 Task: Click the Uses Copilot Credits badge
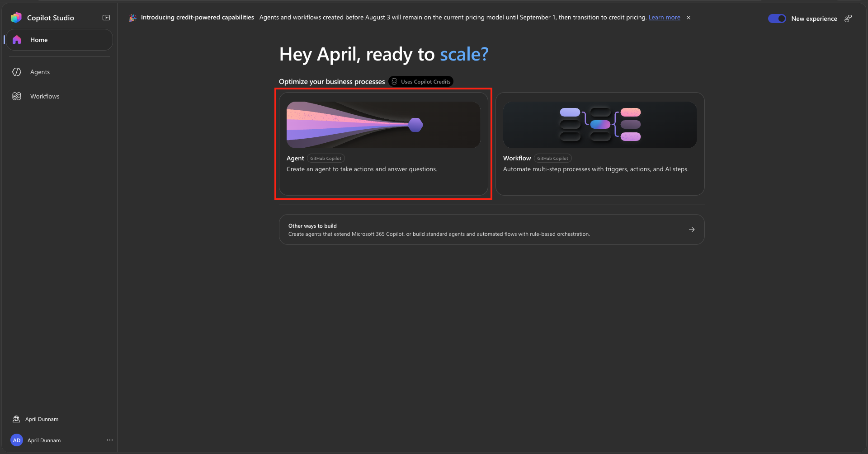pyautogui.click(x=421, y=82)
